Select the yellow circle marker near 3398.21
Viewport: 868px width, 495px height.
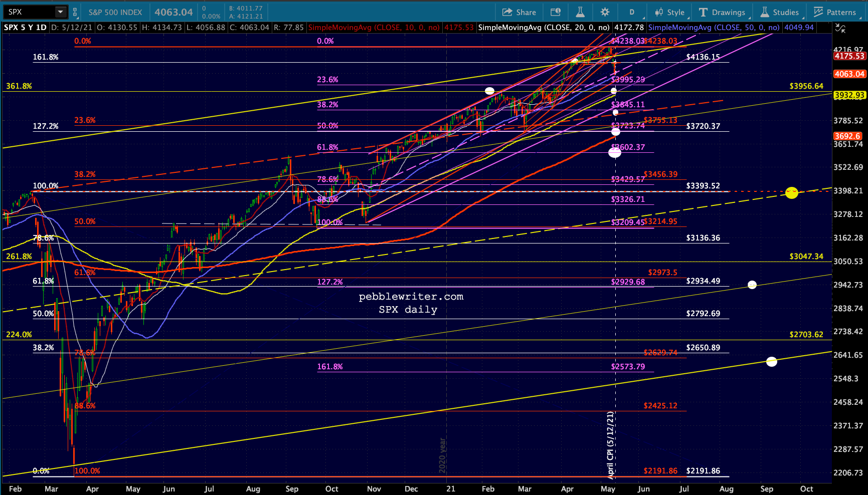click(791, 192)
